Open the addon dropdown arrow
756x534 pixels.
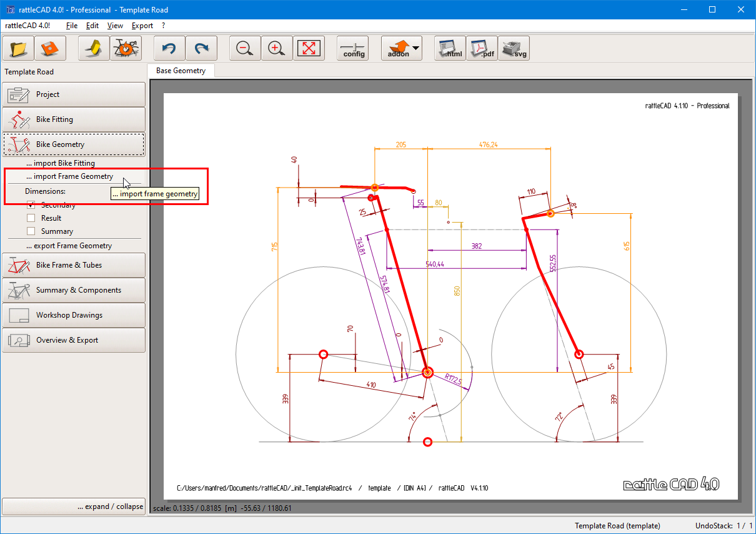pyautogui.click(x=415, y=48)
